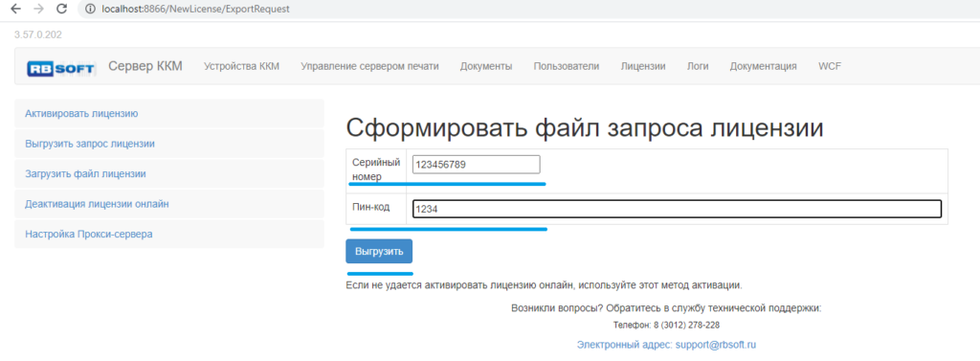The image size is (980, 361).
Task: Open the Устройства ККМ menu
Action: (241, 66)
